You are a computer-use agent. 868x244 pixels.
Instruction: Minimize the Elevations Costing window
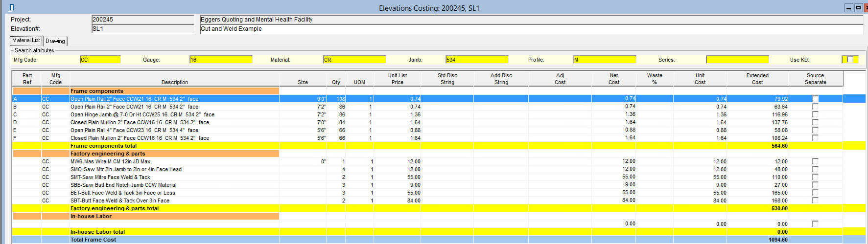[x=849, y=7]
